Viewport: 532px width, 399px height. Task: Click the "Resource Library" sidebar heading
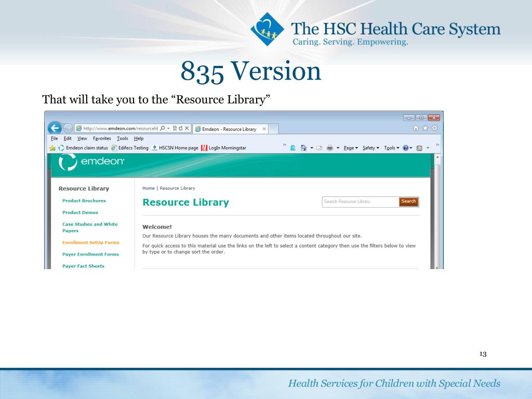pyautogui.click(x=84, y=188)
